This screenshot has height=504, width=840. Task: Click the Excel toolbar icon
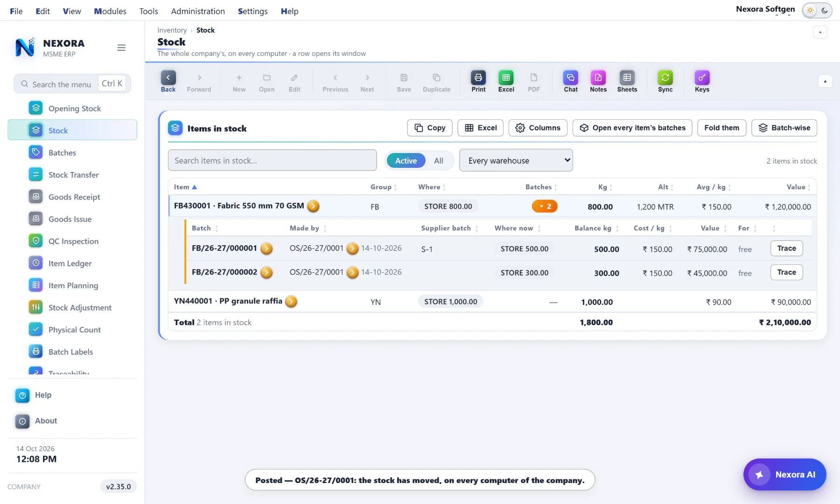pyautogui.click(x=506, y=82)
